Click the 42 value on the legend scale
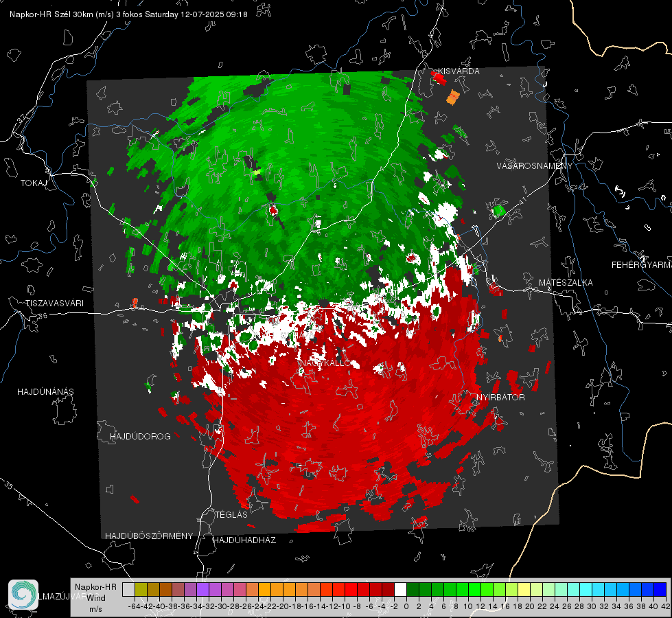Viewport: 672px width, 618px height. point(666,606)
